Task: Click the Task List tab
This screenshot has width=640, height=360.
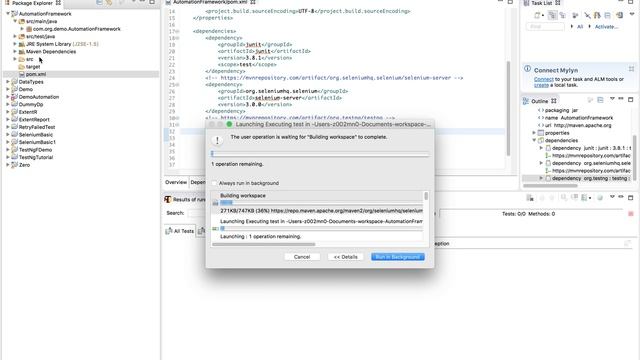Action: [x=542, y=3]
